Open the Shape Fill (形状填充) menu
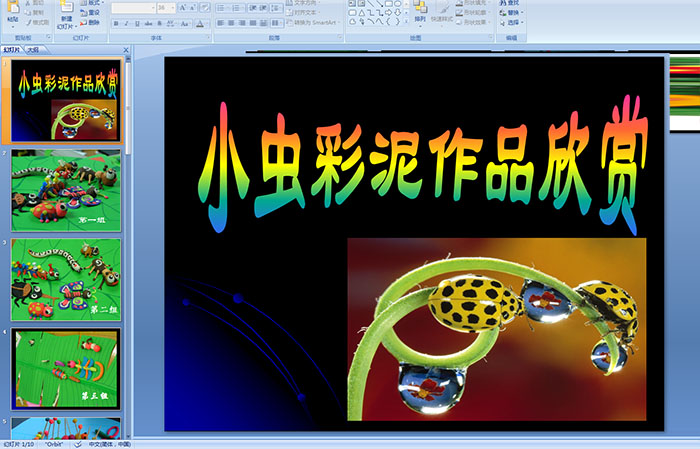The height and width of the screenshot is (449, 700). coord(472,3)
